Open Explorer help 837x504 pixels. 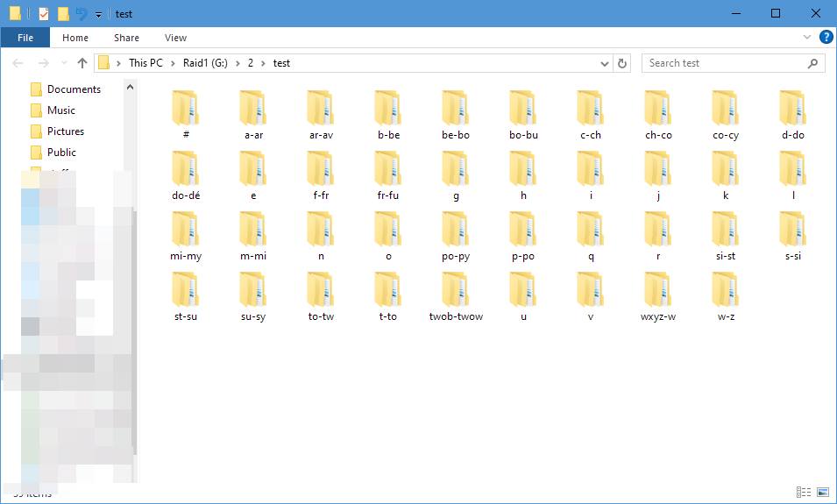click(x=826, y=37)
